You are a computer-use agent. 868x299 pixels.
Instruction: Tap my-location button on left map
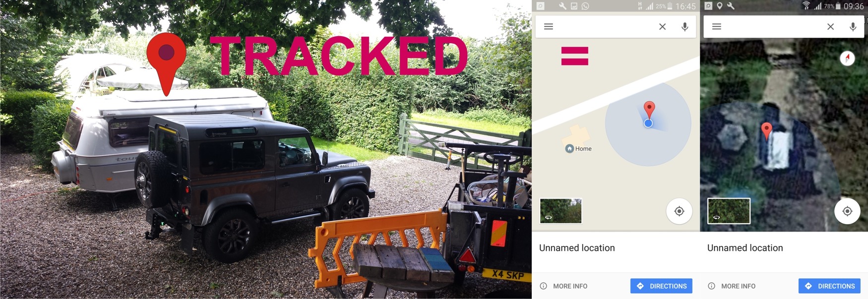679,211
